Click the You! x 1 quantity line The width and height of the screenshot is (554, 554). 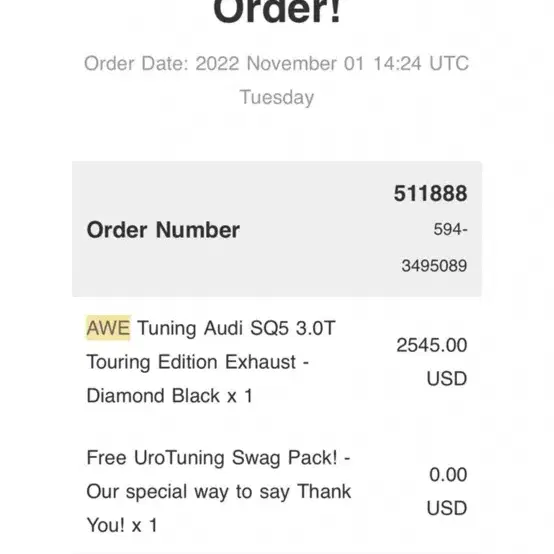pos(122,525)
